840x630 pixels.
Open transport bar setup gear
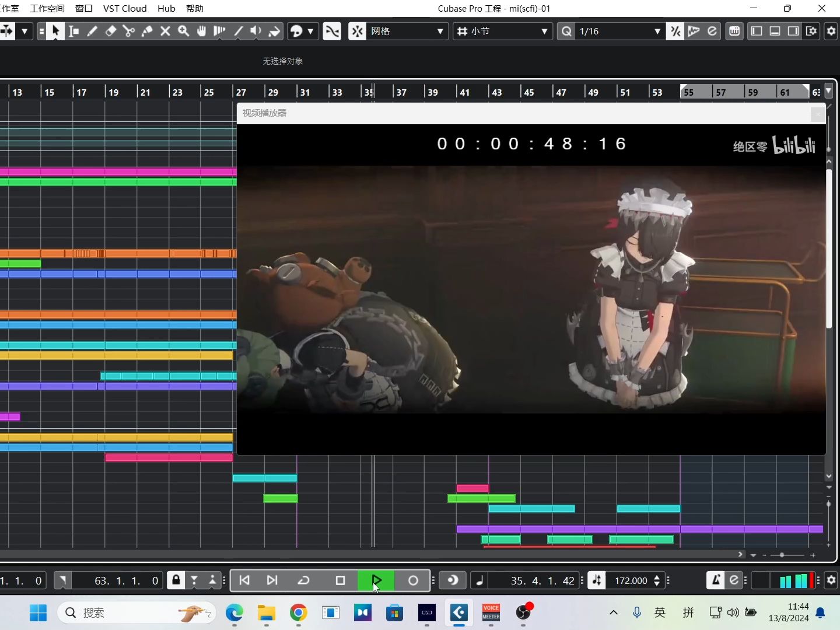pyautogui.click(x=831, y=580)
